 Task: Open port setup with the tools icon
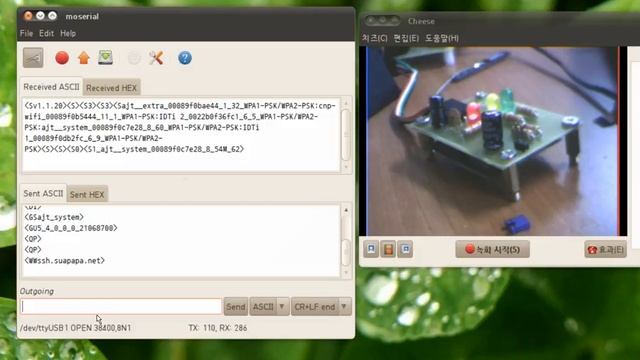click(x=156, y=58)
